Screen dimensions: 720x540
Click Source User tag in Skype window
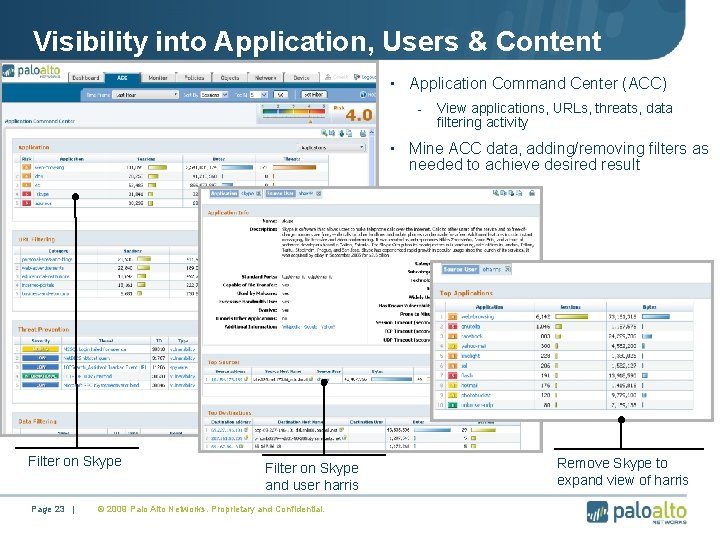pyautogui.click(x=280, y=194)
